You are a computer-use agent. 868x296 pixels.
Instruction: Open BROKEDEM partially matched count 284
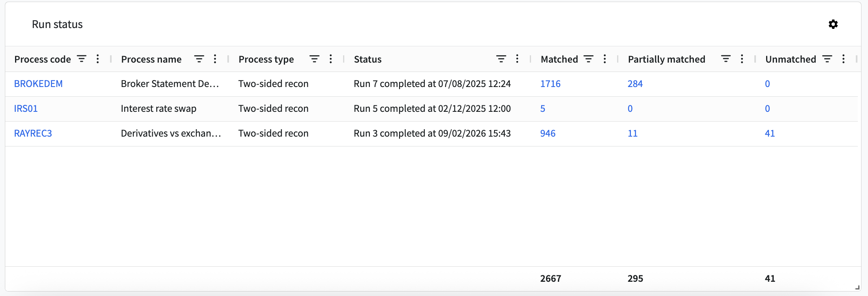click(635, 84)
